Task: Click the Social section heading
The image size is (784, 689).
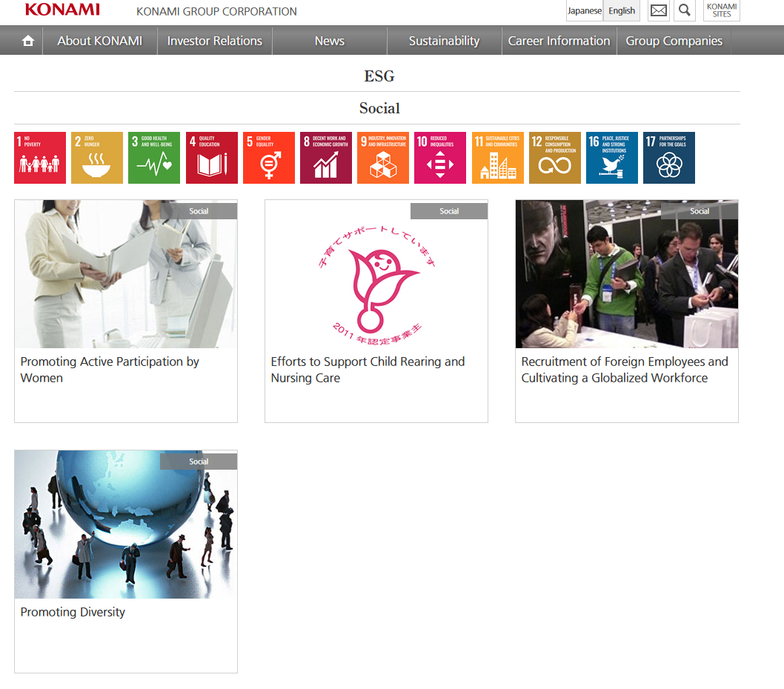Action: coord(379,108)
